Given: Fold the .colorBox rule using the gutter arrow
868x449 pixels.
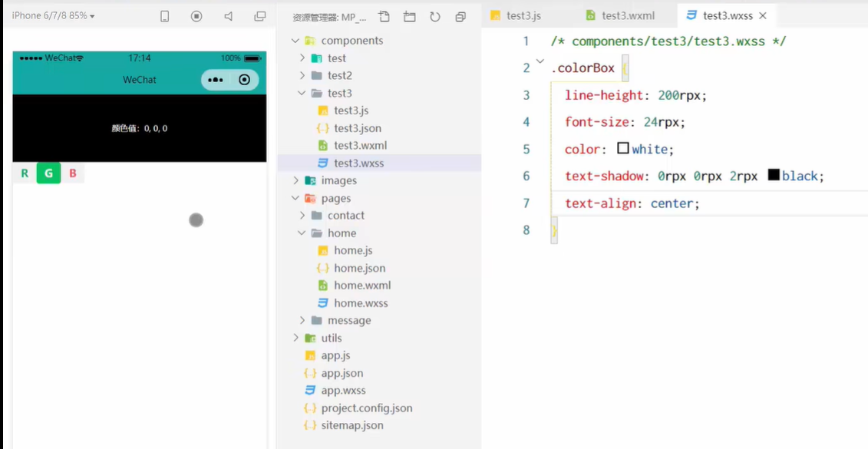Looking at the screenshot, I should click(x=540, y=61).
